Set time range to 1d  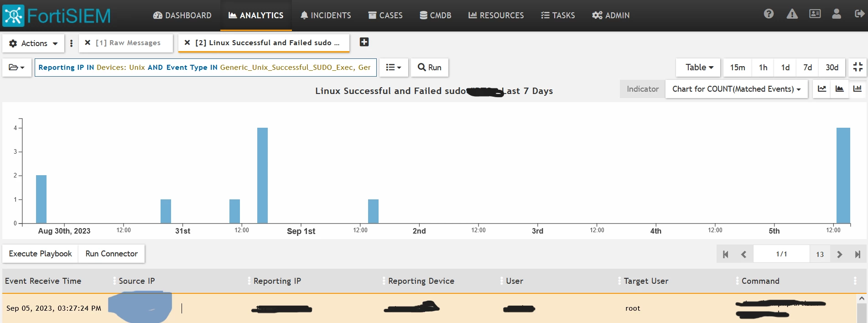[x=785, y=68]
